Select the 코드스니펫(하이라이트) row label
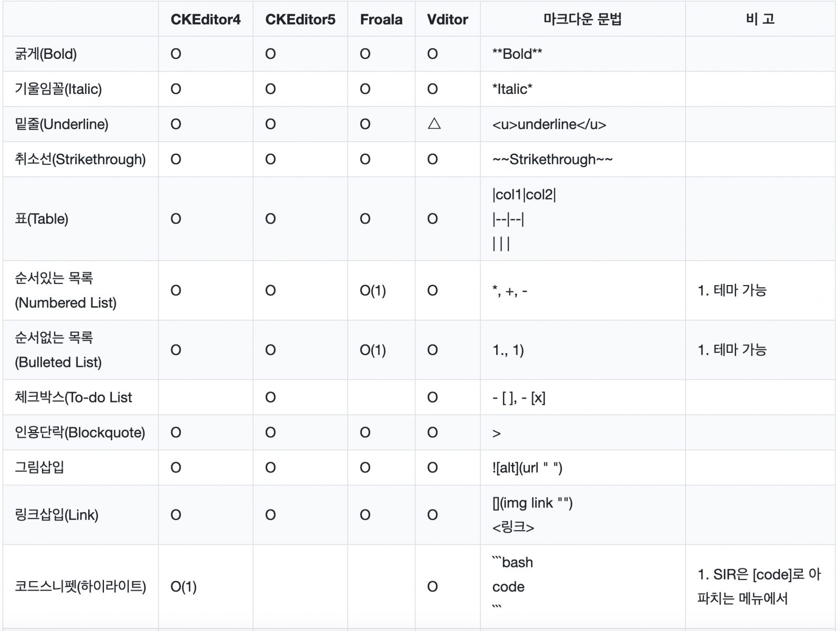Image resolution: width=840 pixels, height=631 pixels. point(80,586)
